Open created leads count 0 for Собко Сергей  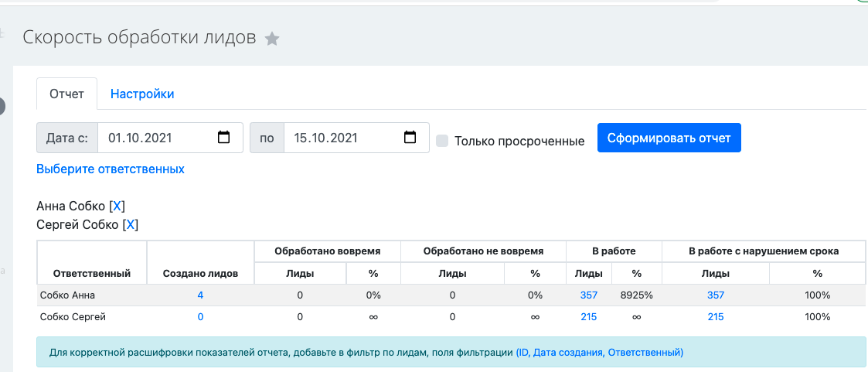200,316
